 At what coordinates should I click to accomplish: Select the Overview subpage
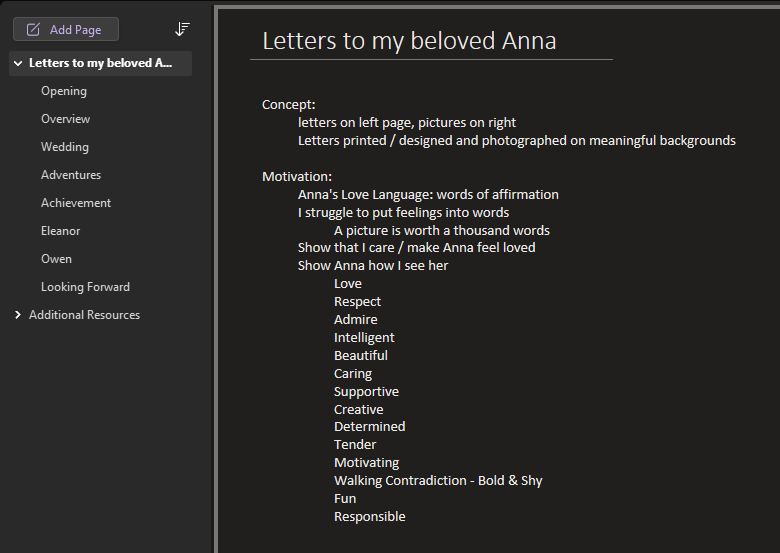pos(65,119)
